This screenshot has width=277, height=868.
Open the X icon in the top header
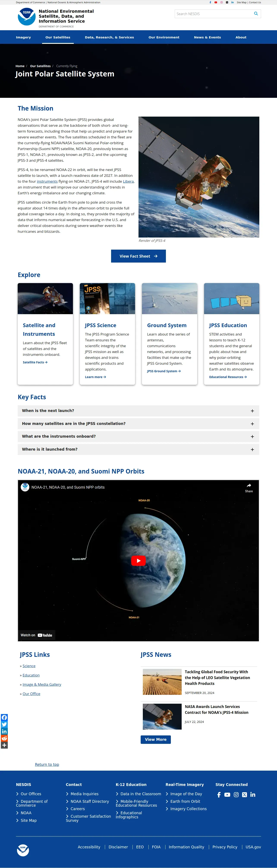pyautogui.click(x=227, y=2)
